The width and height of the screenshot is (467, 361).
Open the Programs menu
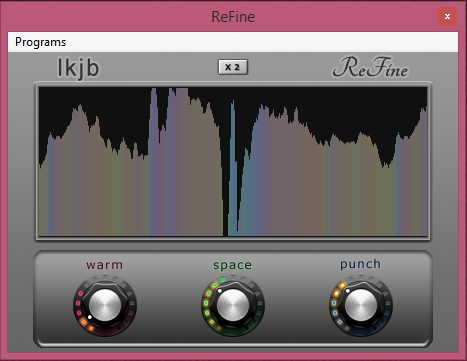coord(40,42)
